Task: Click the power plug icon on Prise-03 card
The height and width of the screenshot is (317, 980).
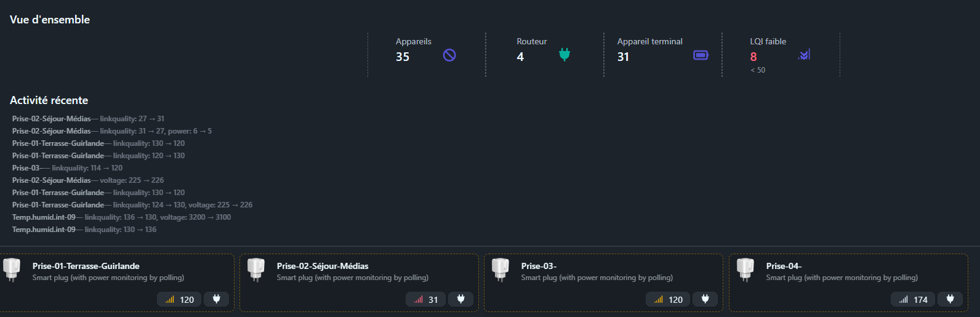Action: (705, 299)
